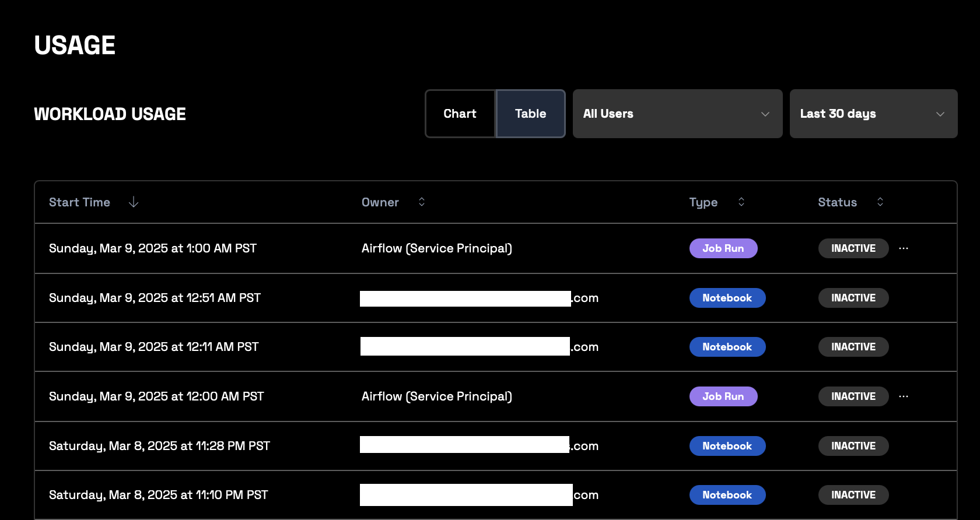Click Airflow (Service Principal) in 12:00 AM row
The height and width of the screenshot is (520, 980).
click(x=437, y=396)
